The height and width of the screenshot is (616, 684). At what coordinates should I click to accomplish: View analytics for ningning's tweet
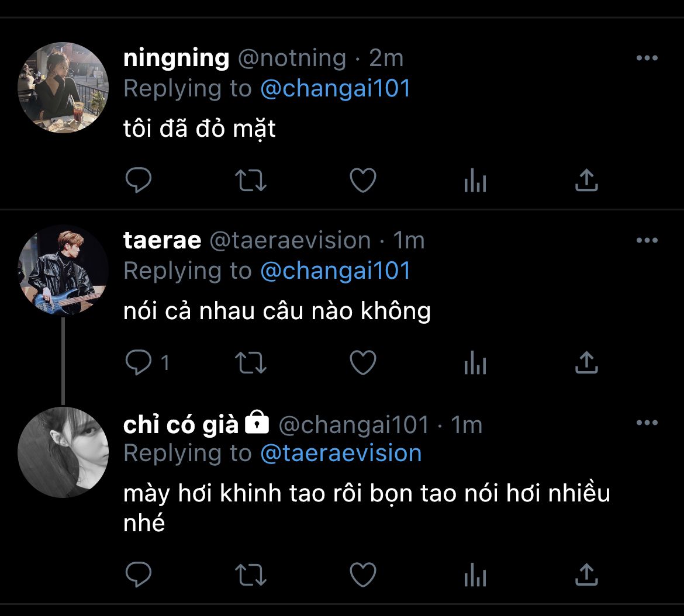[475, 182]
